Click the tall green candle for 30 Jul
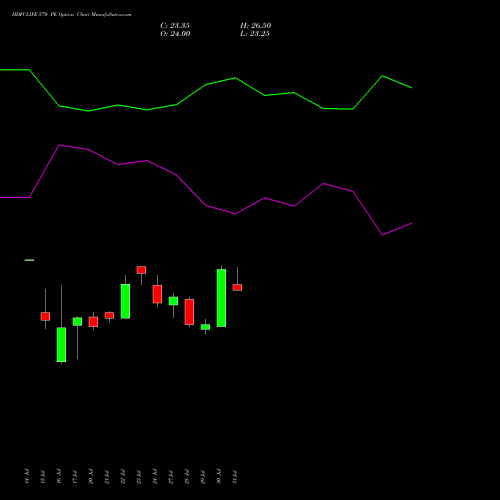 pos(221,298)
